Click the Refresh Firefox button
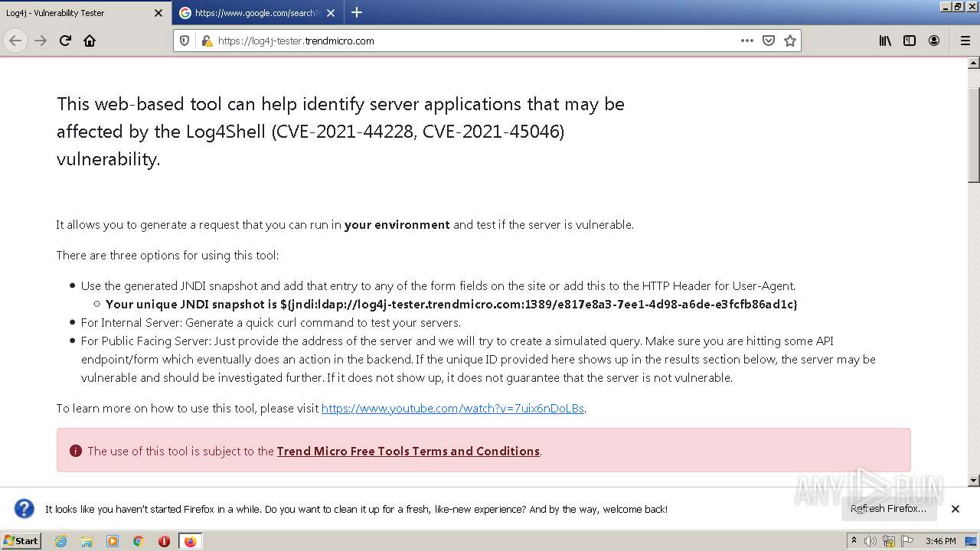The image size is (980, 551). tap(888, 508)
